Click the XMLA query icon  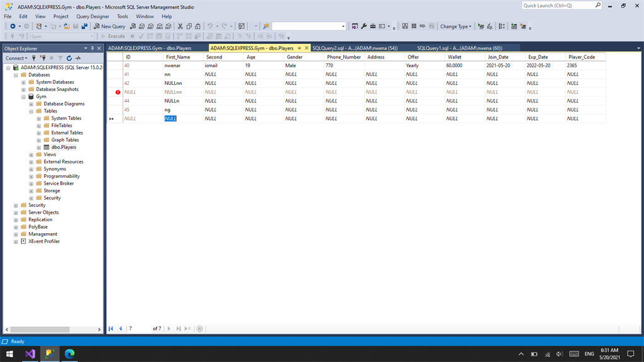(160, 26)
